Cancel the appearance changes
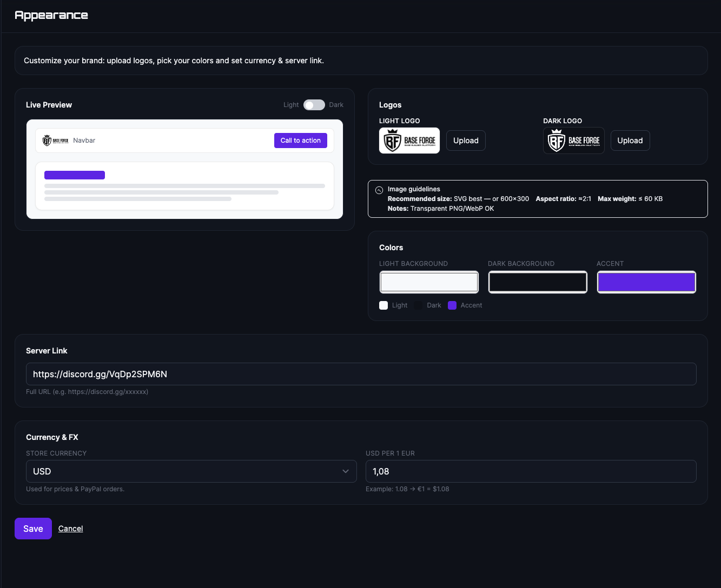This screenshot has height=588, width=721. [70, 529]
